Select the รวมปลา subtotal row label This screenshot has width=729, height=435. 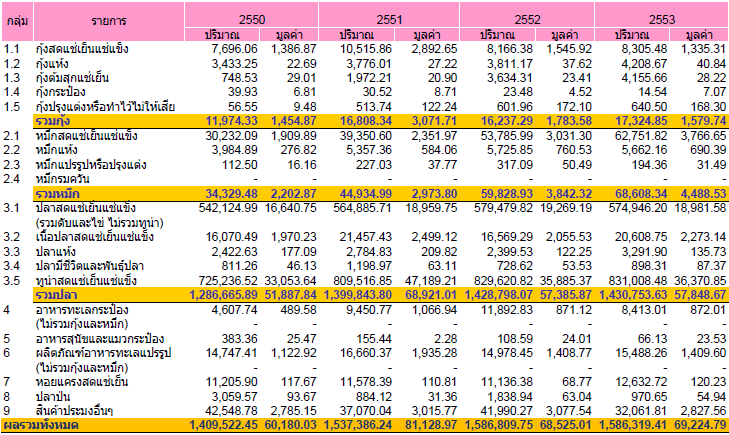pos(54,296)
